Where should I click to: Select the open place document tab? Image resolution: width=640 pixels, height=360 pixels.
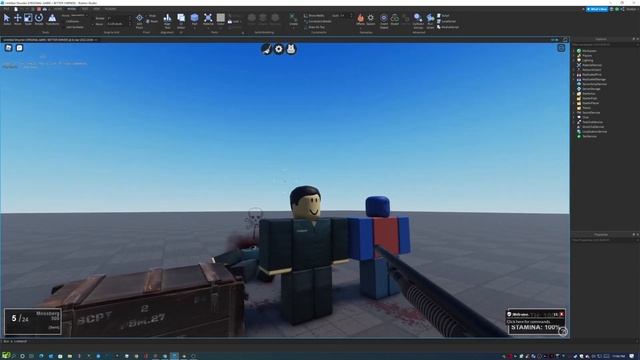click(x=50, y=40)
